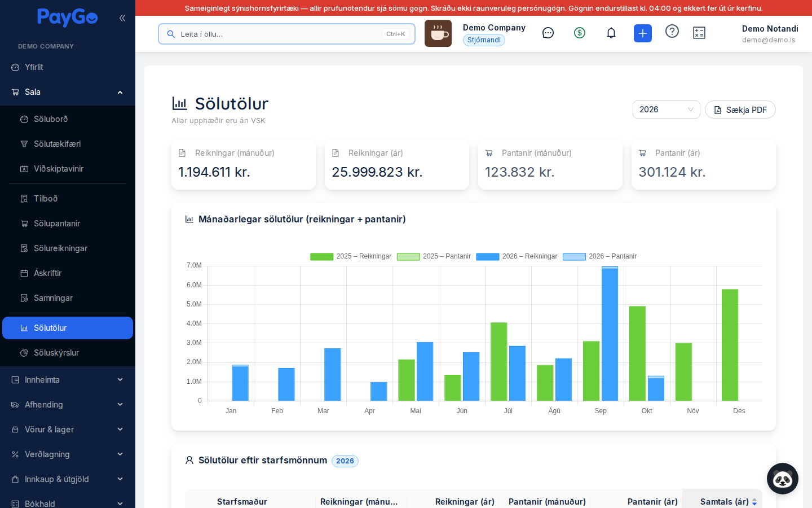Image resolution: width=812 pixels, height=508 pixels.
Task: Expand the Afhending section
Action: (x=68, y=405)
